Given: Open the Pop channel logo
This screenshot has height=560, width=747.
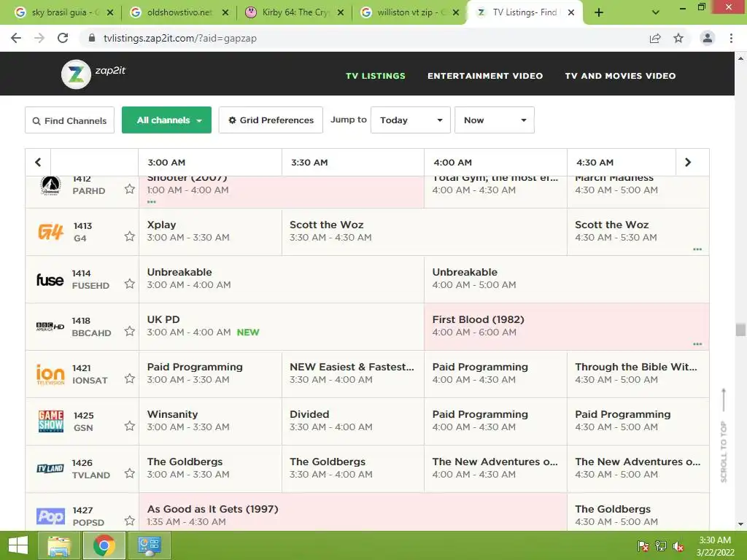Looking at the screenshot, I should point(50,516).
